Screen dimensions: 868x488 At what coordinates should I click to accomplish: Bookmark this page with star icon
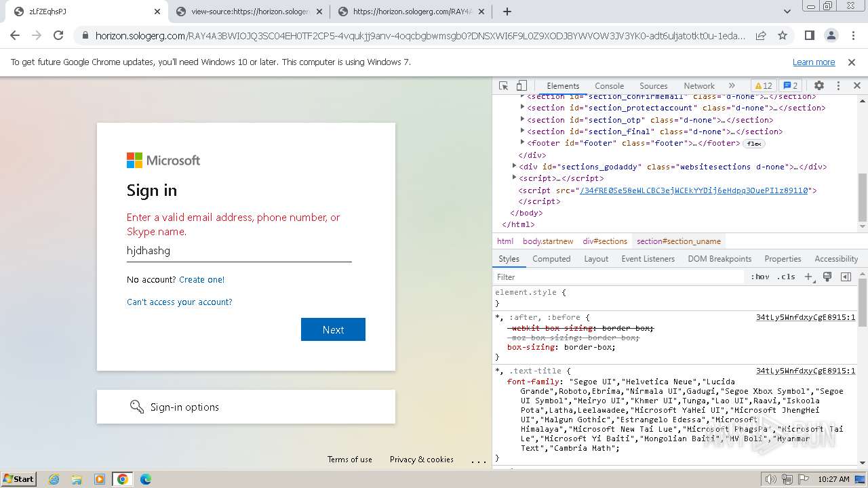tap(783, 35)
